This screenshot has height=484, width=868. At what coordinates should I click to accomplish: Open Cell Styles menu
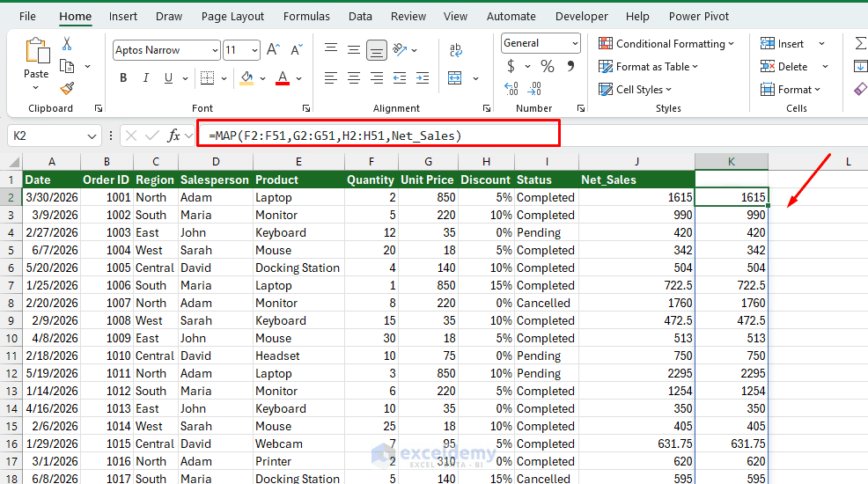[636, 89]
